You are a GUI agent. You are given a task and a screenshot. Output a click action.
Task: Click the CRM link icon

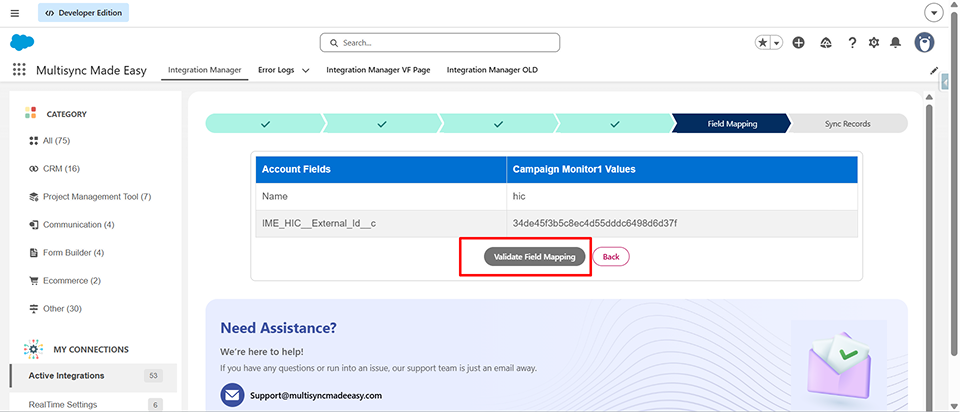pos(34,168)
